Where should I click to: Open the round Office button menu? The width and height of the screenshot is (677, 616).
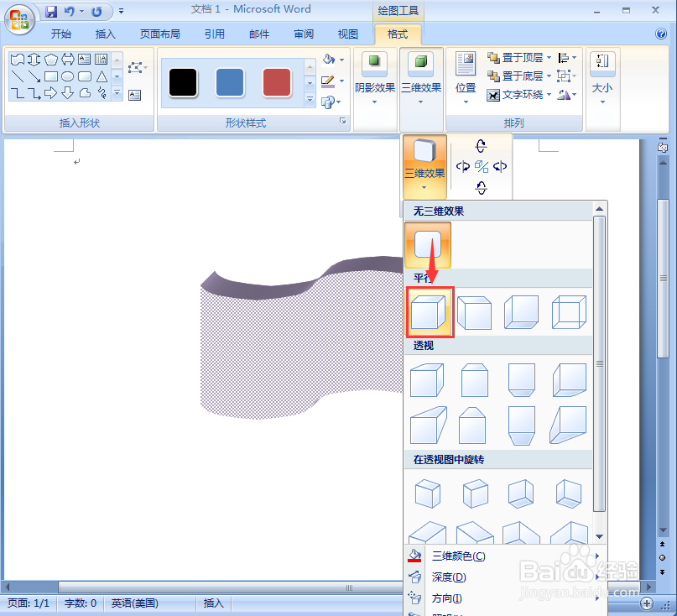pos(19,19)
